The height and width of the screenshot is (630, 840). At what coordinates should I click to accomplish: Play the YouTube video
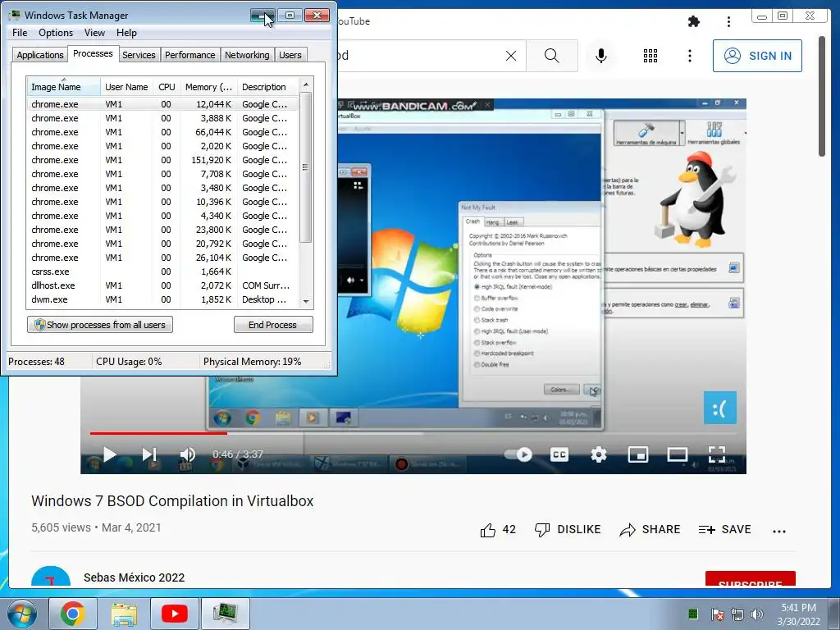[110, 454]
